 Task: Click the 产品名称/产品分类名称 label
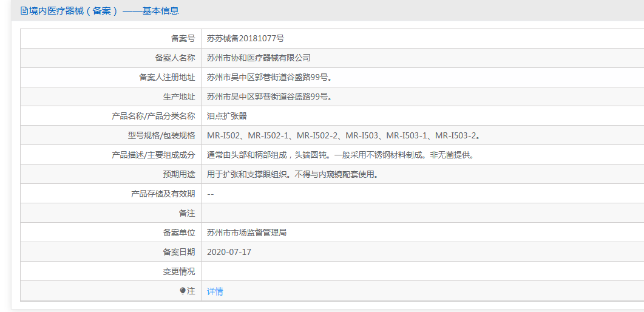(153, 116)
